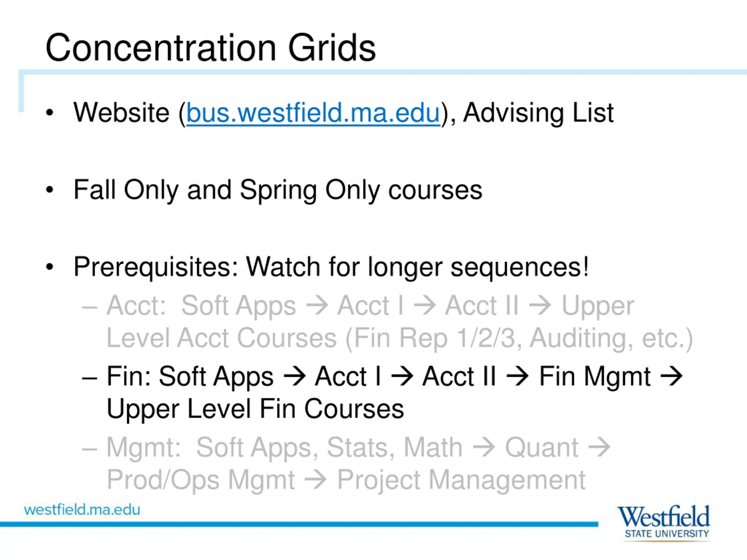Viewport: 747px width, 560px height.
Task: Click the grey arrow before Upper in Acct line
Action: (540, 305)
